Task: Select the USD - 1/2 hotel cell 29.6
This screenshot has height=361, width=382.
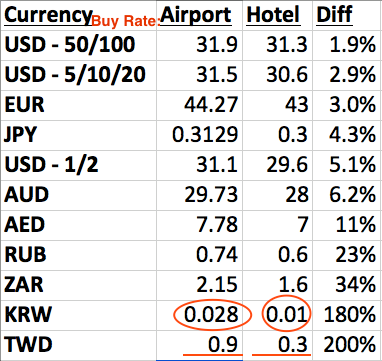Action: tap(287, 165)
